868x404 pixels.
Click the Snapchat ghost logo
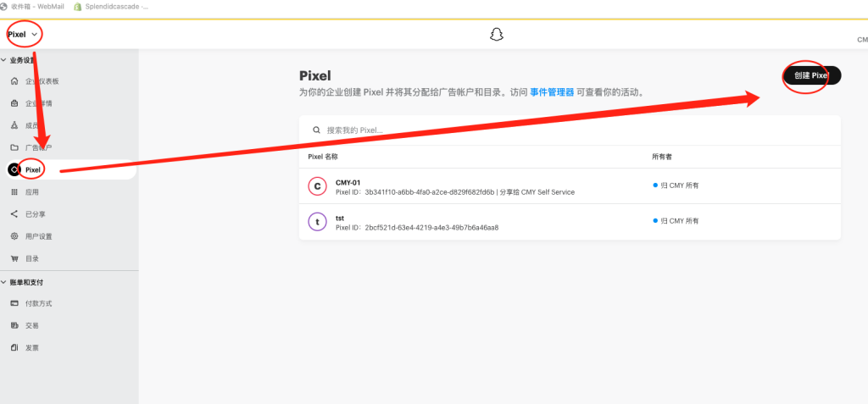pyautogui.click(x=497, y=35)
